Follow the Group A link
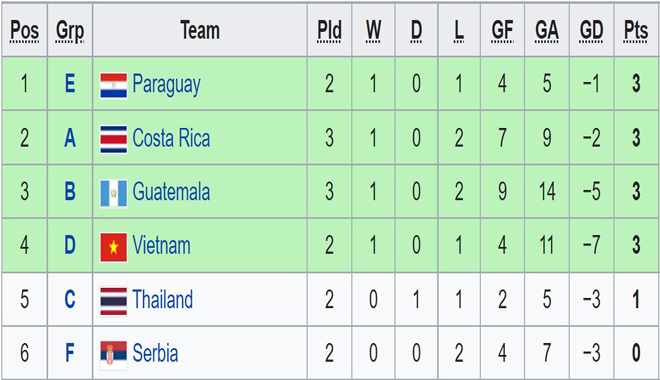The height and width of the screenshot is (380, 660). point(70,138)
